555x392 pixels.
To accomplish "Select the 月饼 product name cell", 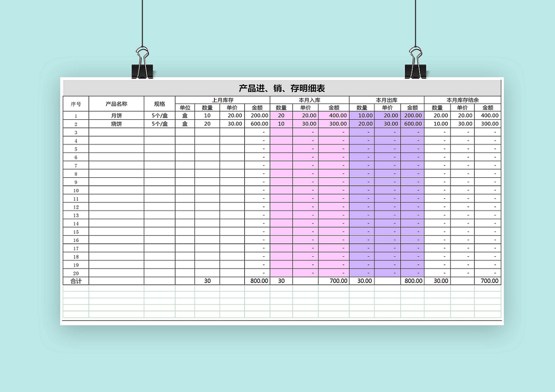I will pos(116,116).
